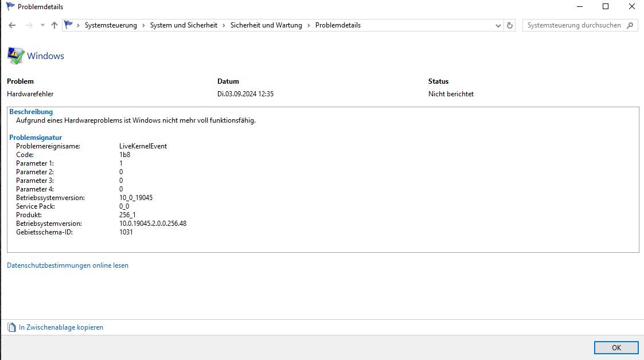Open the address bar history dropdown

coord(498,25)
